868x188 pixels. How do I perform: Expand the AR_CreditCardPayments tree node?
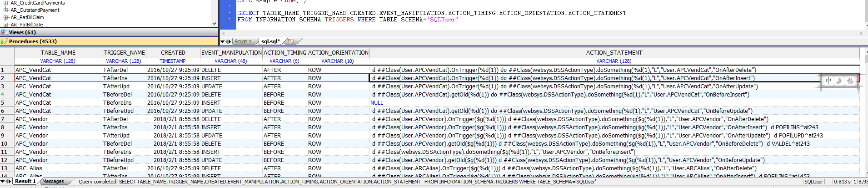coord(5,3)
